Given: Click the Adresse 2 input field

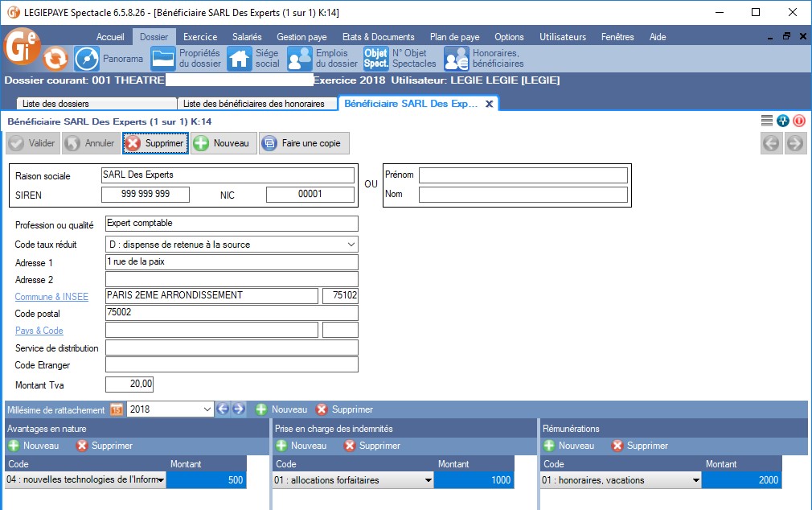Looking at the screenshot, I should [x=232, y=279].
